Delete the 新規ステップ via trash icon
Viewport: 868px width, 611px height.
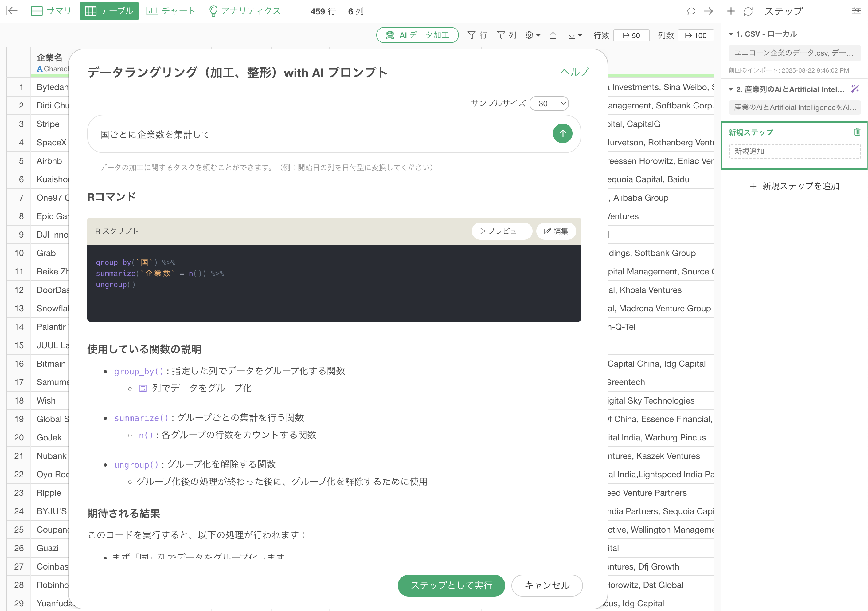[857, 132]
